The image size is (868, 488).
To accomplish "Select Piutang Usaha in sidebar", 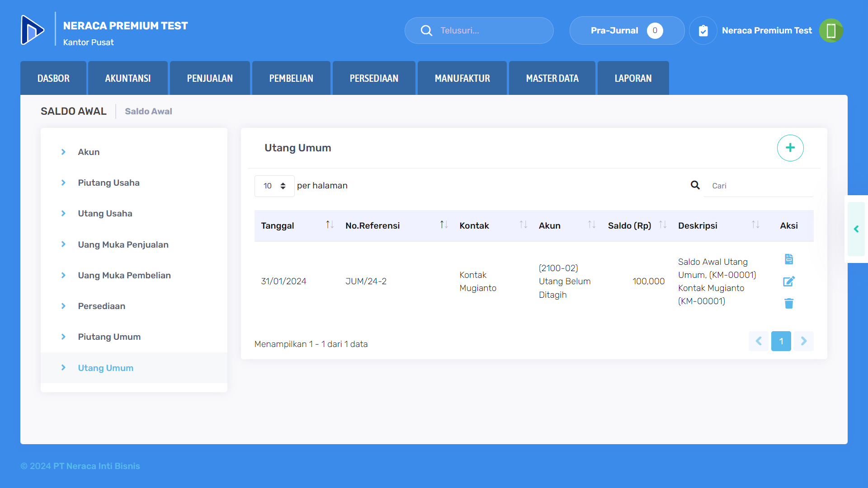I will (x=108, y=183).
